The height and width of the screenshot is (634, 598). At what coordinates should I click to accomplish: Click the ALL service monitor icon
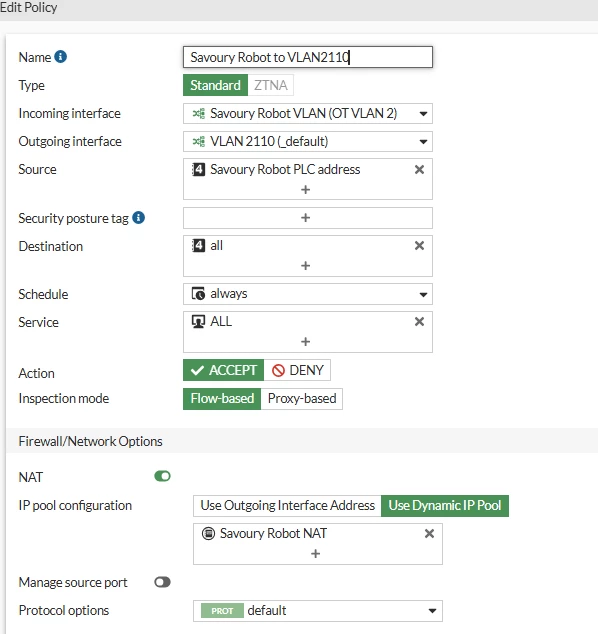pos(198,321)
